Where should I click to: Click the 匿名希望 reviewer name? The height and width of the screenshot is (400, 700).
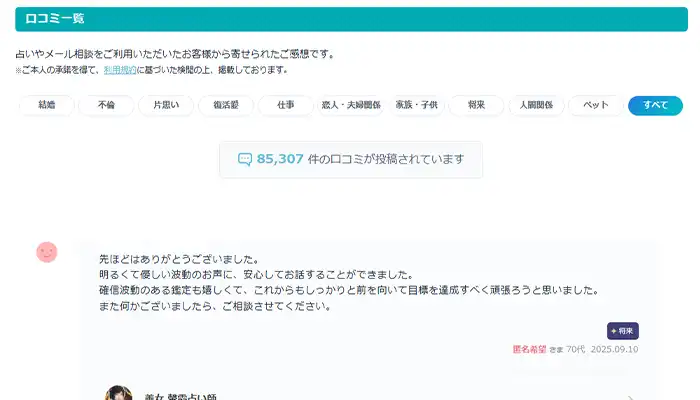[529, 349]
